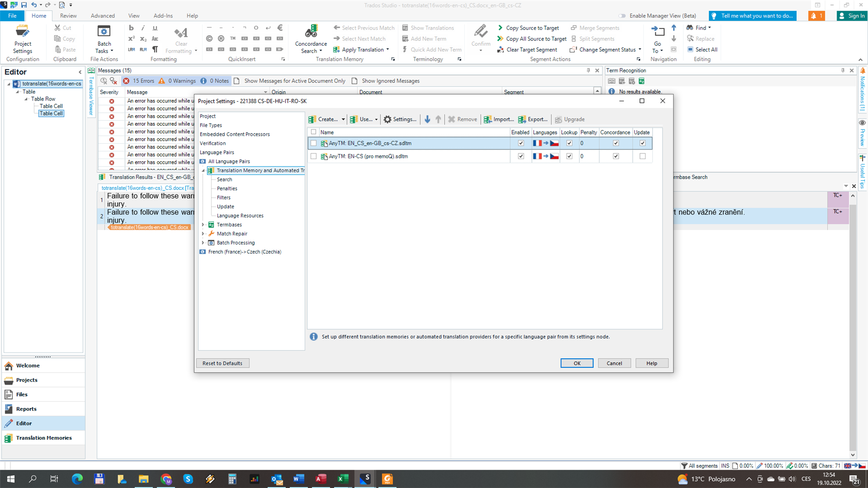
Task: Toggle Enable Manager View (Beta)
Action: click(x=623, y=16)
